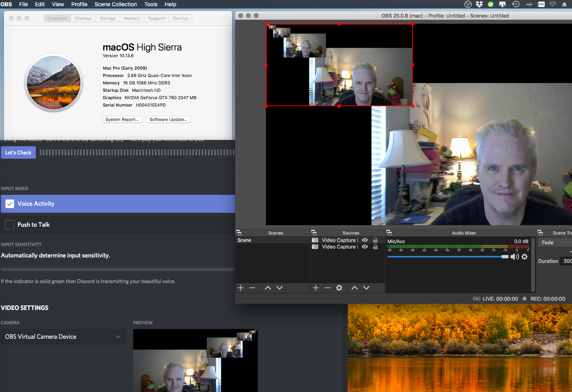
Task: Switch to Displays tab in About This Mac
Action: [x=83, y=18]
